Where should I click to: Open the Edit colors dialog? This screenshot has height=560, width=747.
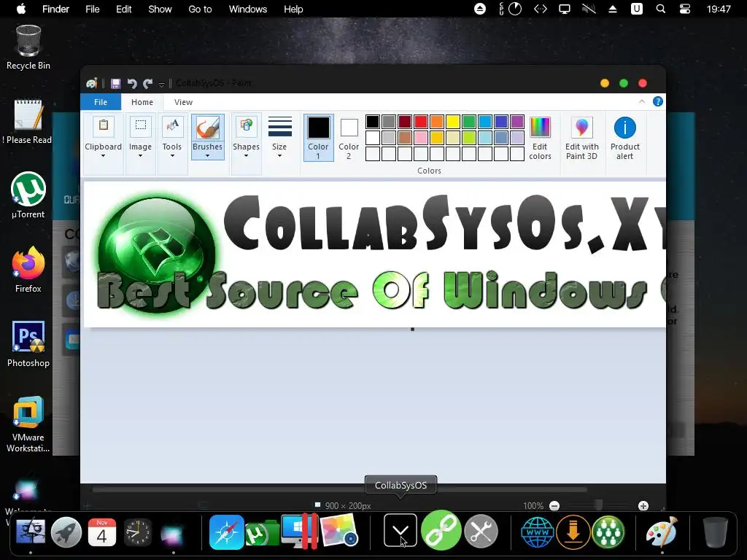click(x=540, y=138)
